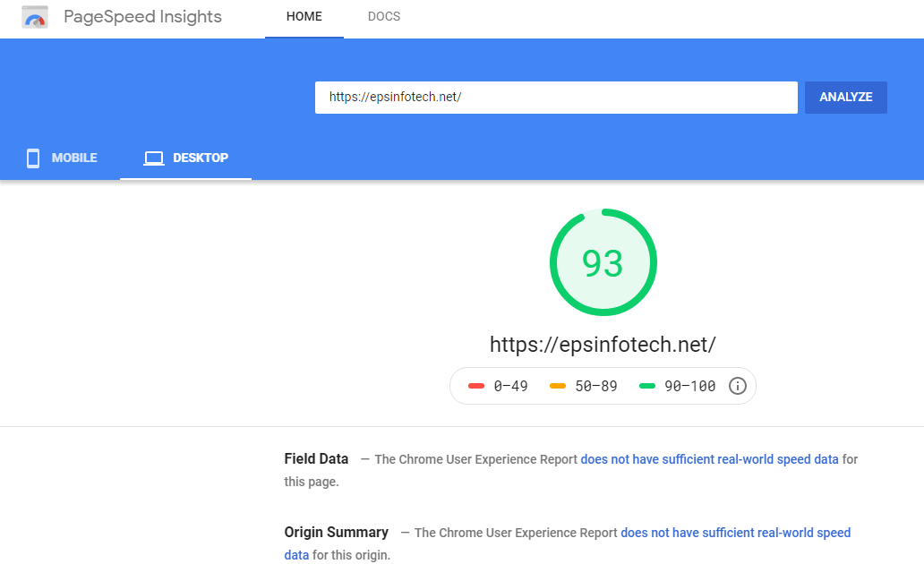Click the PageSpeed Insights logo icon

pos(35,17)
